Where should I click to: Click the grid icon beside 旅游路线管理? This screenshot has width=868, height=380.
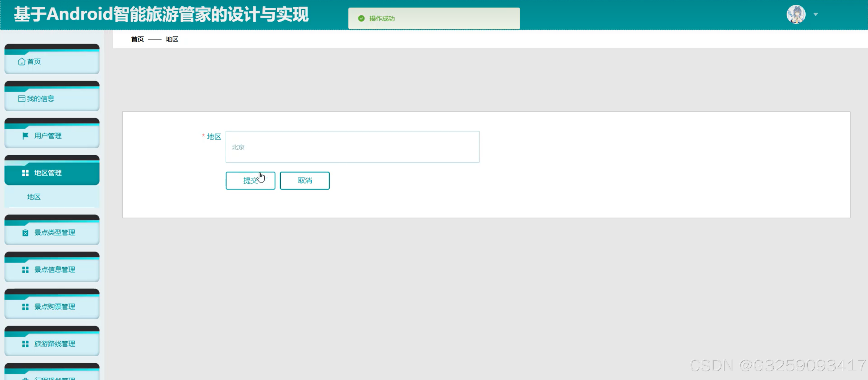pos(25,344)
